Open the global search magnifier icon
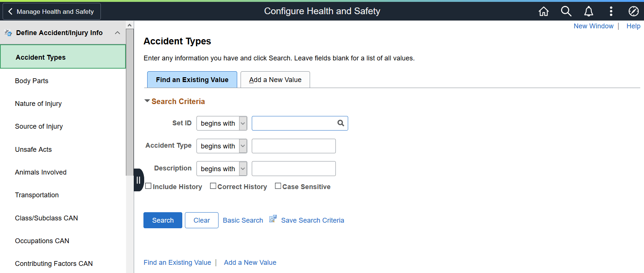Screen dimensions: 644x273 pos(566,12)
